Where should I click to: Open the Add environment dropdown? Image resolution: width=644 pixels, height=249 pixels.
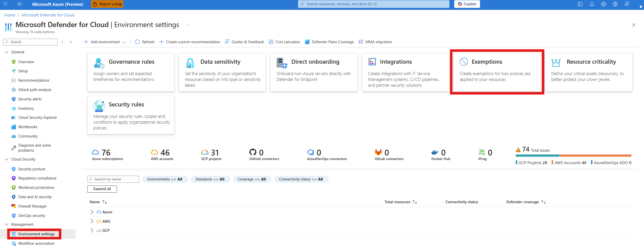pos(105,42)
